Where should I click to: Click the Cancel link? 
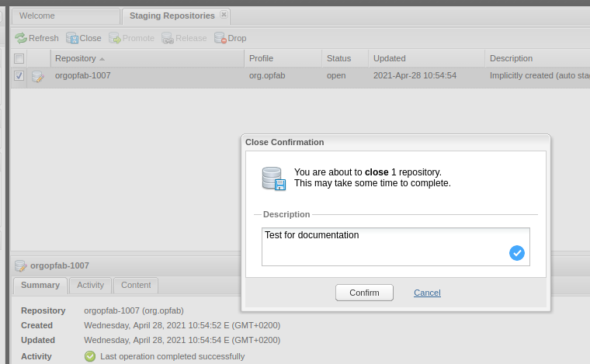click(x=427, y=293)
